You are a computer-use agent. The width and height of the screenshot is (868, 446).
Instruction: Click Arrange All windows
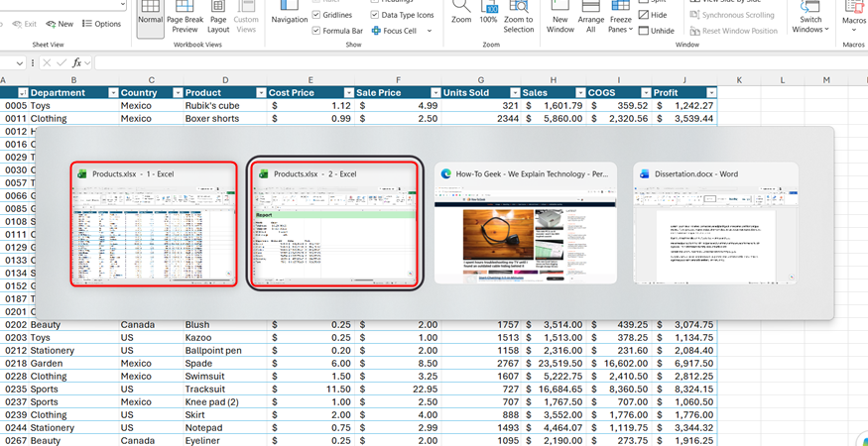coord(590,18)
